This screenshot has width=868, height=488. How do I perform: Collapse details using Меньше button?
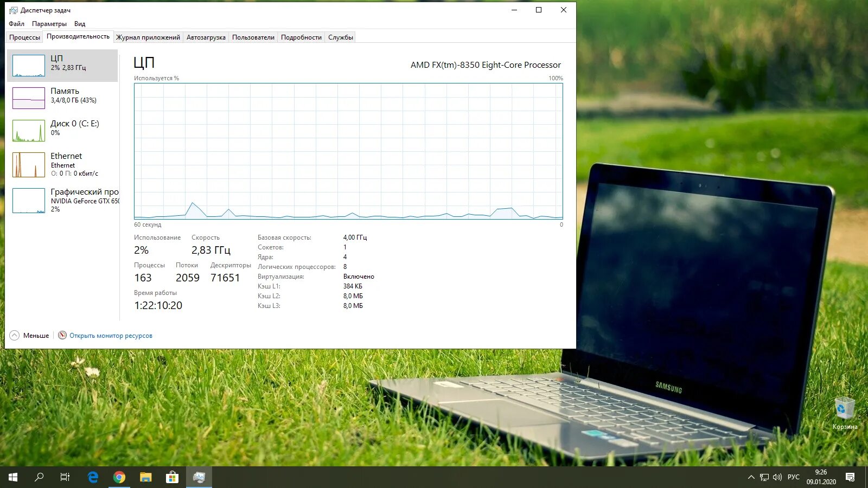pyautogui.click(x=30, y=335)
